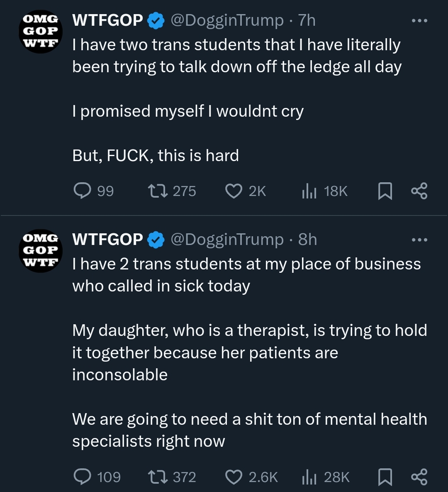This screenshot has width=448, height=492.
Task: Retweet the tweet with 372 reposts
Action: pos(158,477)
